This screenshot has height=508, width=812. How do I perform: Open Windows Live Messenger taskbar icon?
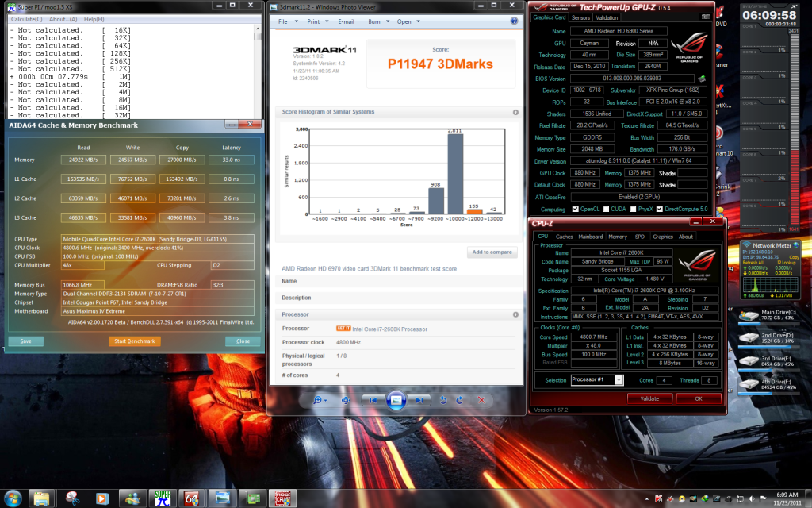(x=132, y=498)
